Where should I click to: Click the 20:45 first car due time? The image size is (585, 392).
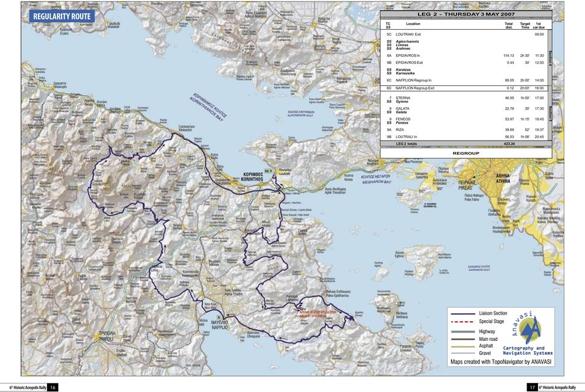(x=539, y=137)
